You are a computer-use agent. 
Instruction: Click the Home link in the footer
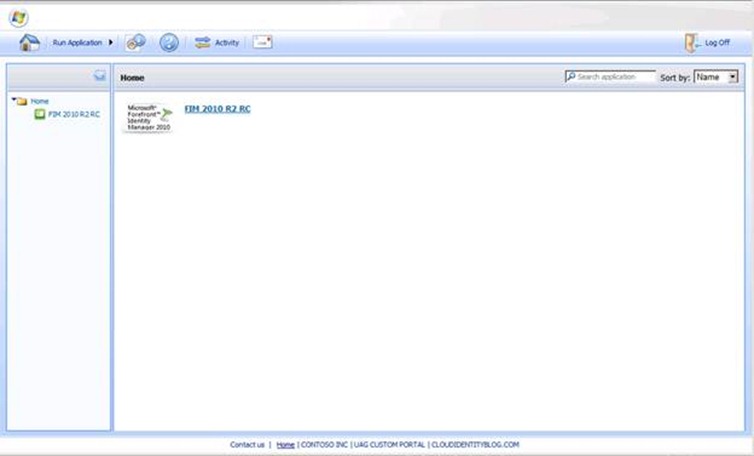pos(285,445)
